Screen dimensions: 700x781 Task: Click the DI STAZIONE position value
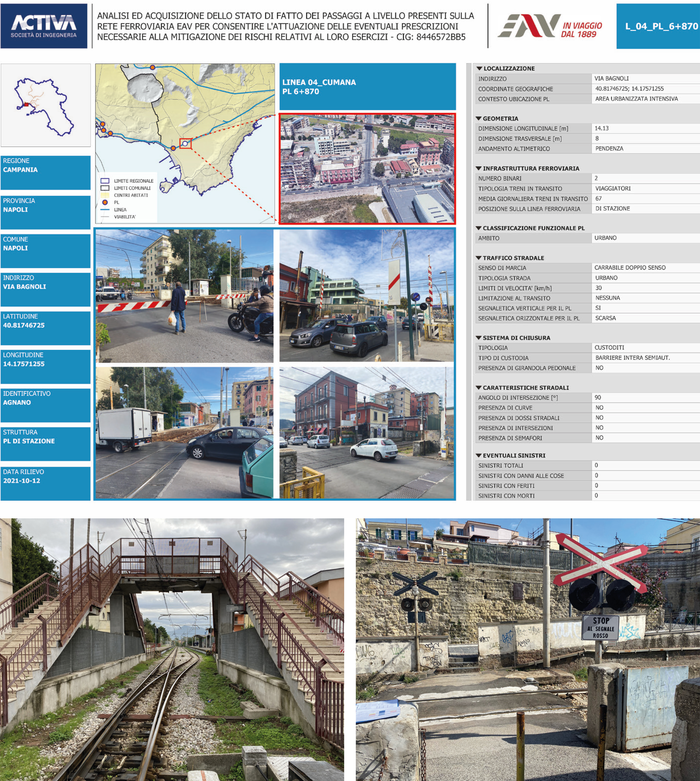click(613, 208)
